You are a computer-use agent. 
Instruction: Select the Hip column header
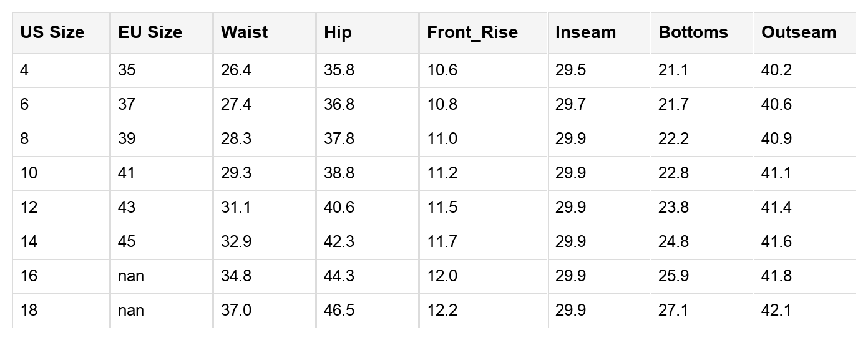click(x=338, y=32)
